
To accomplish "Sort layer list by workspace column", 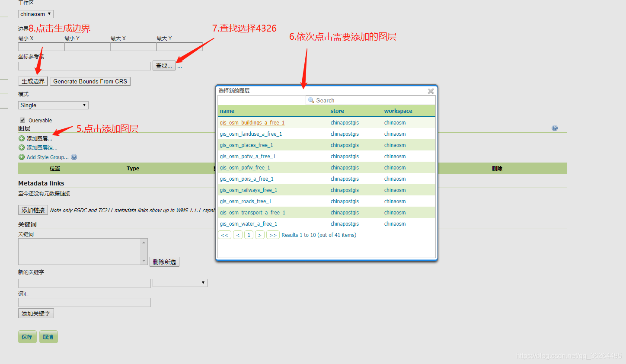I will coord(398,111).
